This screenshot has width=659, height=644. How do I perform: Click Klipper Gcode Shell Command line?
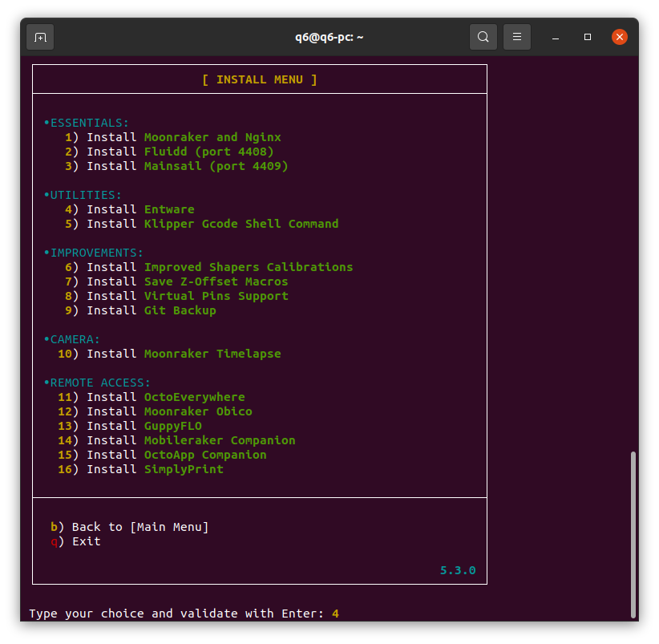(202, 224)
